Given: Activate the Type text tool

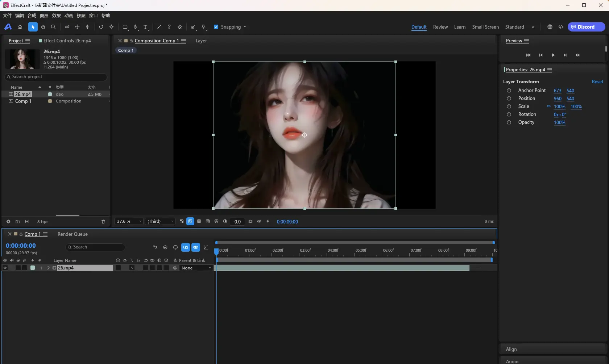Looking at the screenshot, I should (145, 27).
